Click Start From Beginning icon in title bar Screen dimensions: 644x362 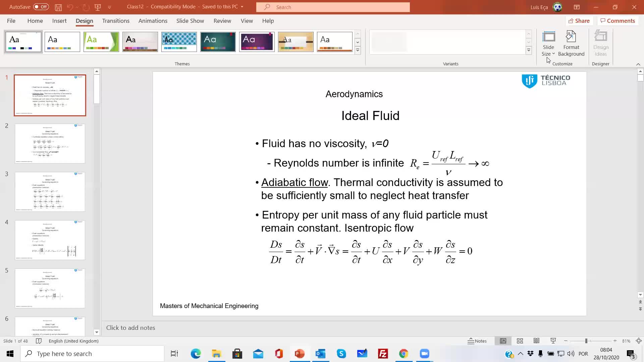tap(98, 7)
